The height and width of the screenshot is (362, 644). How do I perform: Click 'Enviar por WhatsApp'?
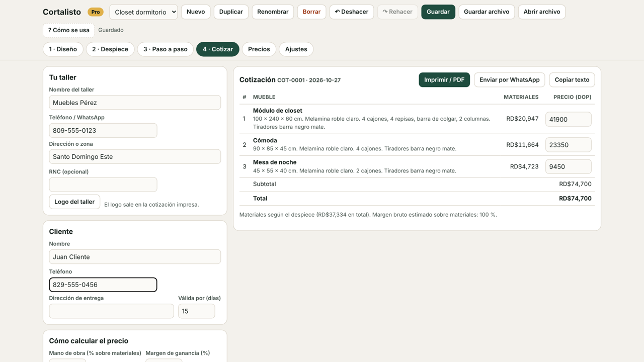tap(509, 80)
